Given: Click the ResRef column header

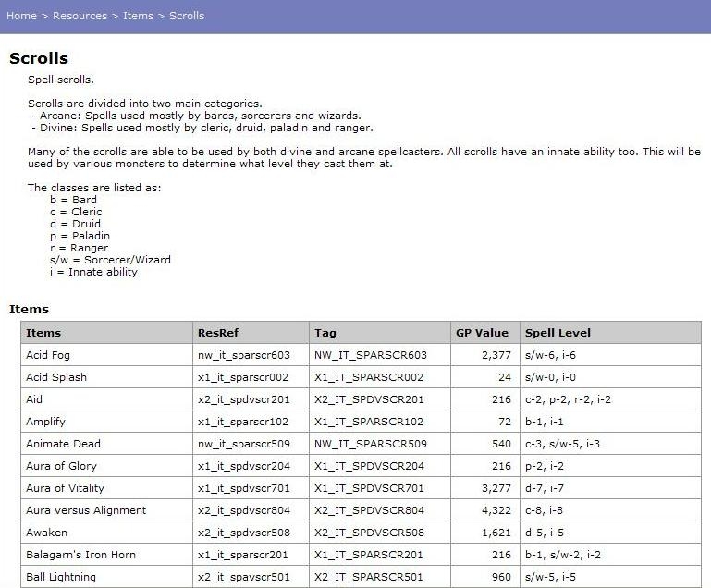Looking at the screenshot, I should 218,333.
